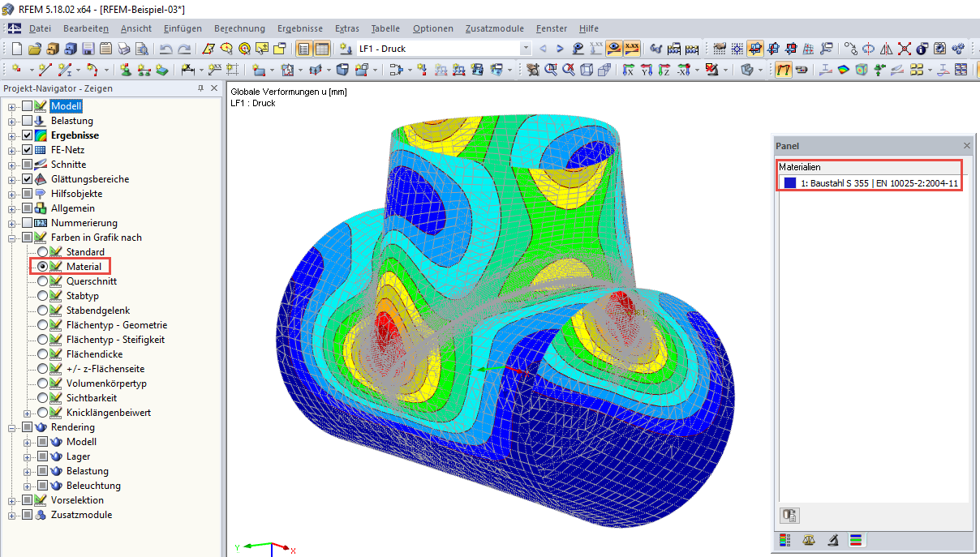Click the view in X direction icon
This screenshot has width=980, height=557.
click(x=628, y=70)
